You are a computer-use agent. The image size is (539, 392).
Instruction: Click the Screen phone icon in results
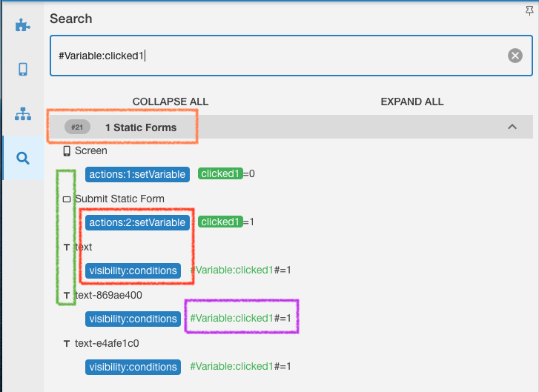[67, 151]
